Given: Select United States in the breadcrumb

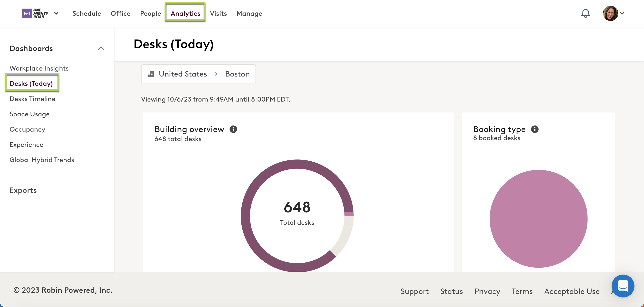Looking at the screenshot, I should [183, 74].
